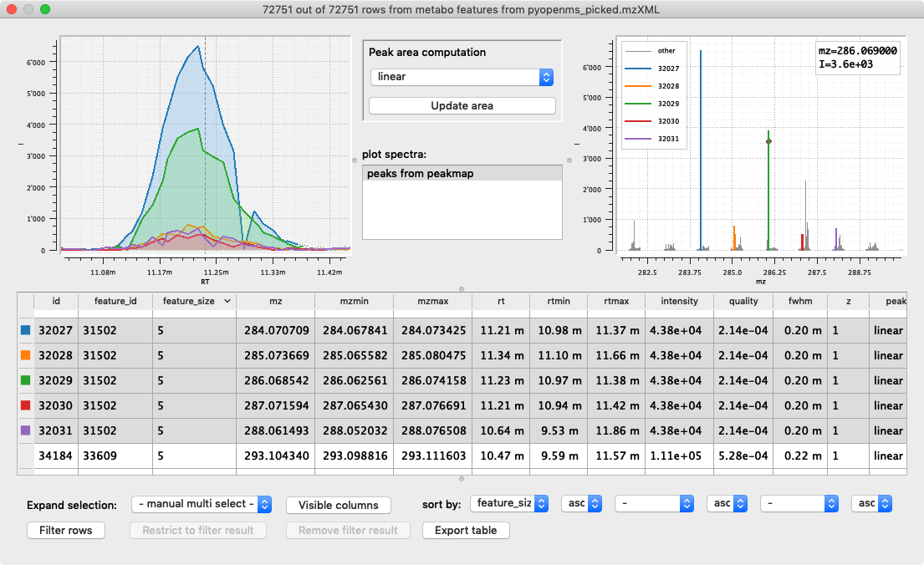Open the 'feature_siz' sort by dropdown
Image resolution: width=924 pixels, height=565 pixels.
tap(509, 504)
